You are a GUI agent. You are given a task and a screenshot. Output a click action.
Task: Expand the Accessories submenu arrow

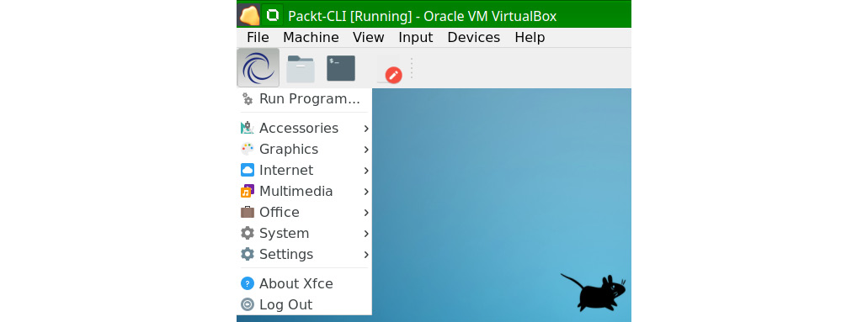[366, 129]
